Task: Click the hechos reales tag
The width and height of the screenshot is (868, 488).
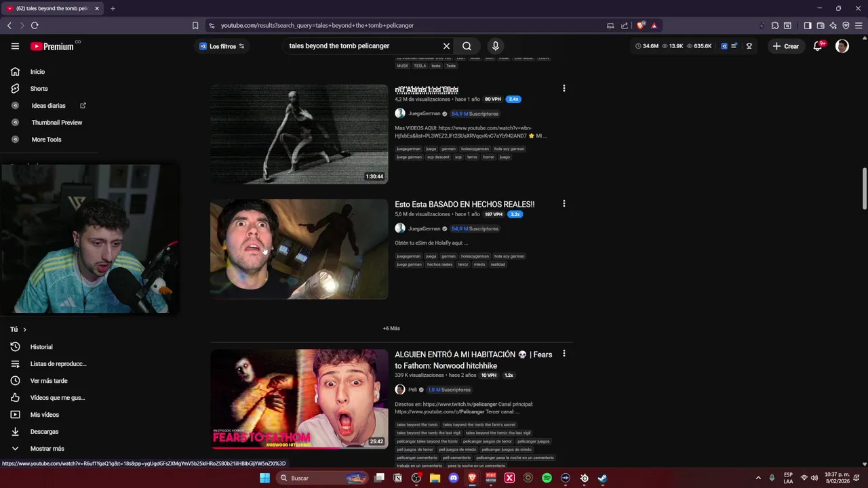Action: (439, 264)
